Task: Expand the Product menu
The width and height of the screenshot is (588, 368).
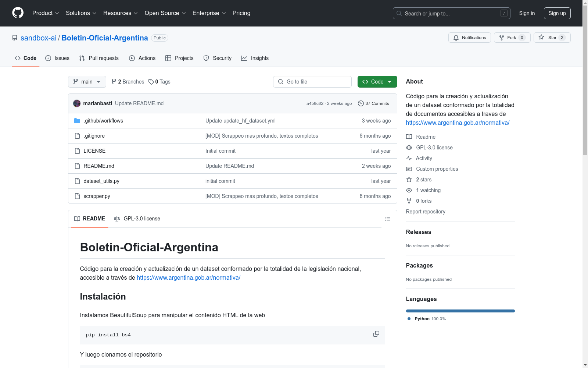Action: pyautogui.click(x=46, y=13)
